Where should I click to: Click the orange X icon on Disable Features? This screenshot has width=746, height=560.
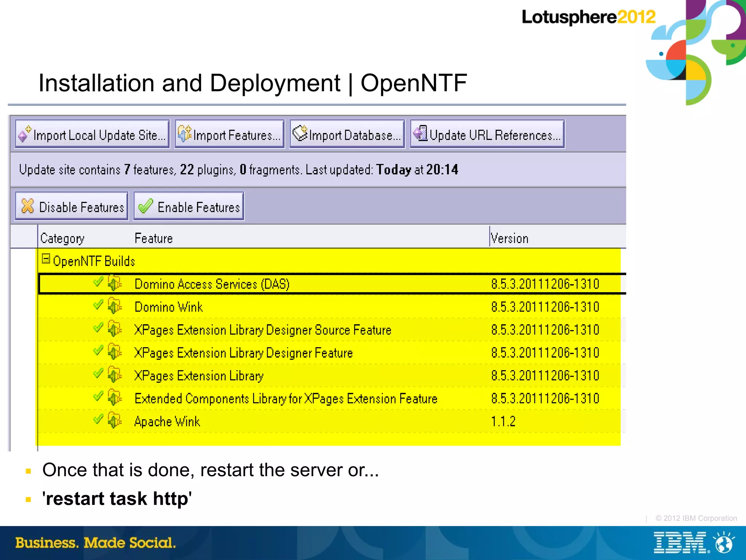pos(28,206)
